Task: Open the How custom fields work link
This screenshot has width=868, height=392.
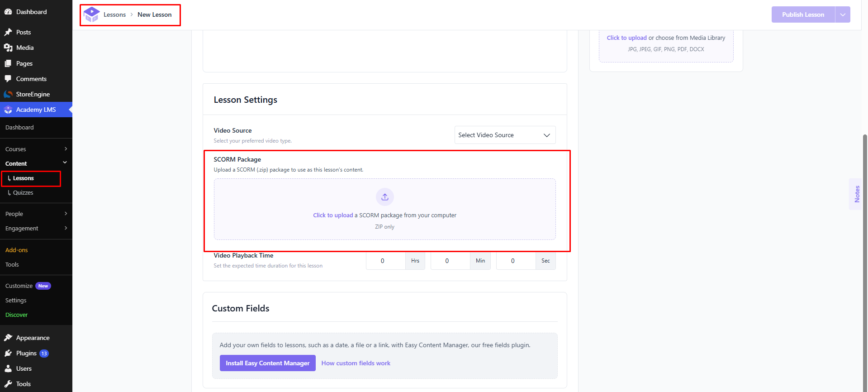Action: pos(356,363)
